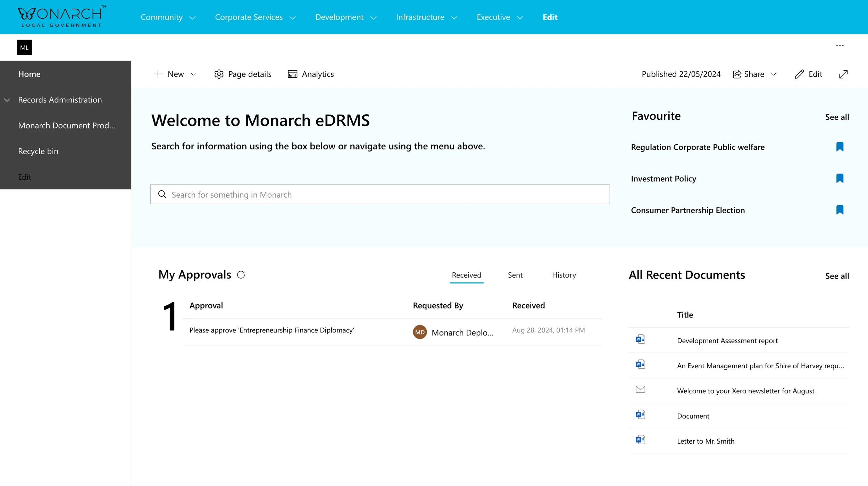Screen dimensions: 868x486
Task: Click See all for Recent Documents
Action: [x=837, y=276]
